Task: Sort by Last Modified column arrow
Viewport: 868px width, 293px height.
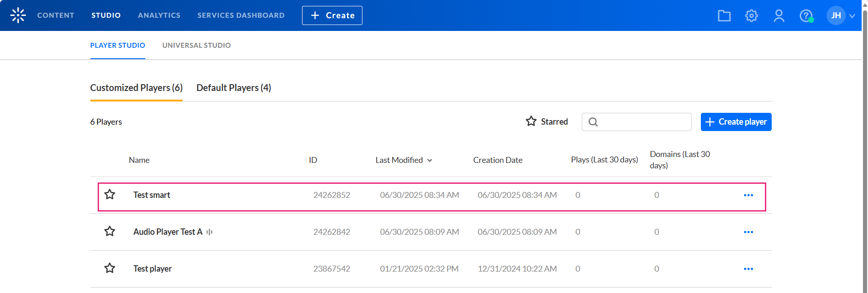Action: click(x=430, y=160)
